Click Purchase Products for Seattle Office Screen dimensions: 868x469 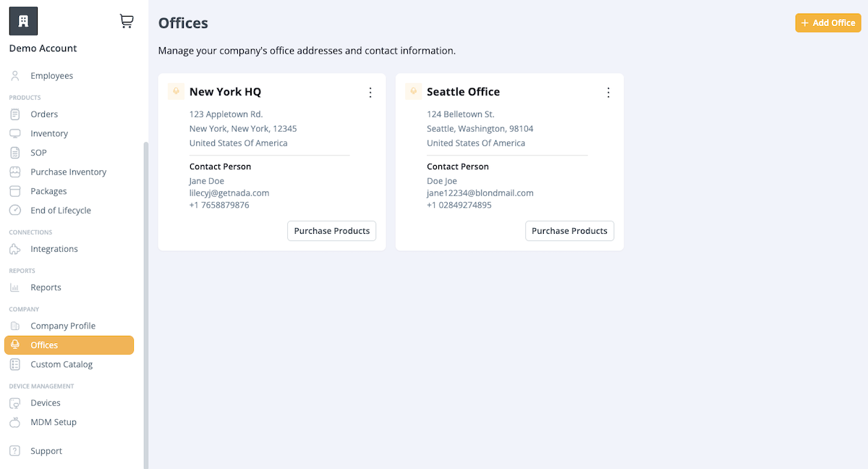[x=569, y=231]
